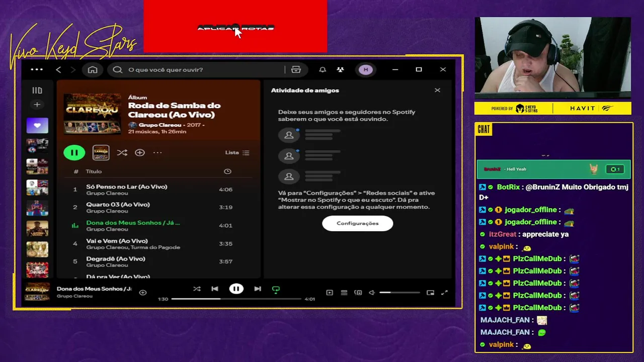The width and height of the screenshot is (644, 362).
Task: Click the plus icon to create a playlist
Action: coord(37,105)
